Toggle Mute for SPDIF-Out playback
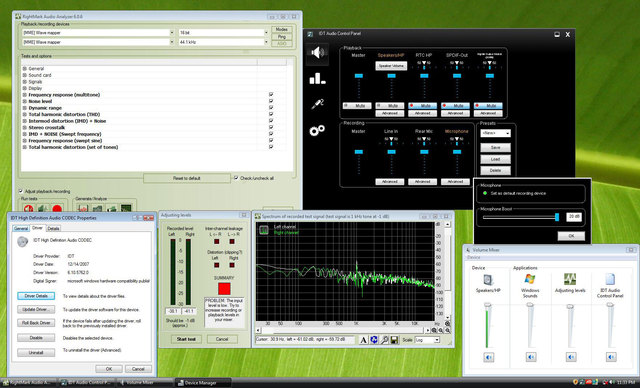640x388 pixels. pyautogui.click(x=456, y=106)
